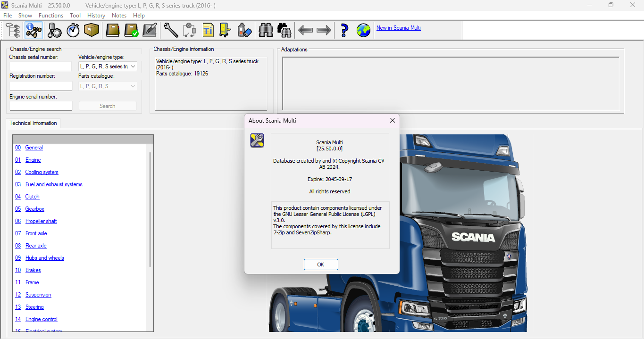The image size is (644, 339).
Task: Click the Expire: 2045-09-17 text
Action: [329, 179]
